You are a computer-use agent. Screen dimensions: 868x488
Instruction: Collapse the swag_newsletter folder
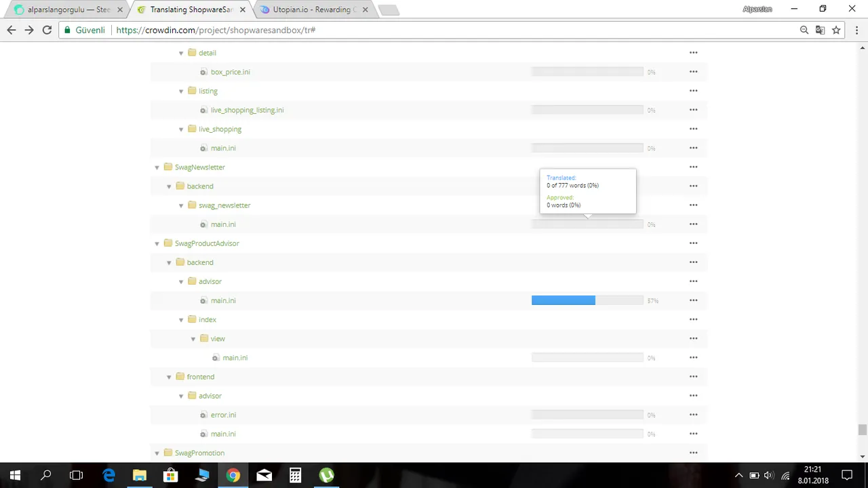point(181,205)
